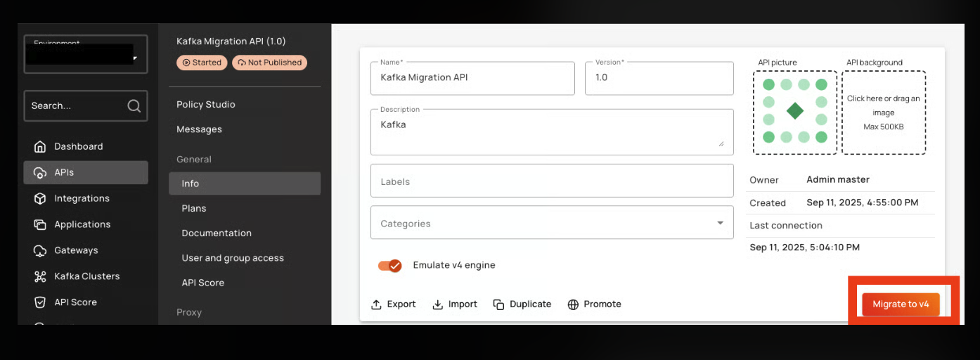This screenshot has width=980, height=360.
Task: Open User and group access page
Action: tap(233, 258)
